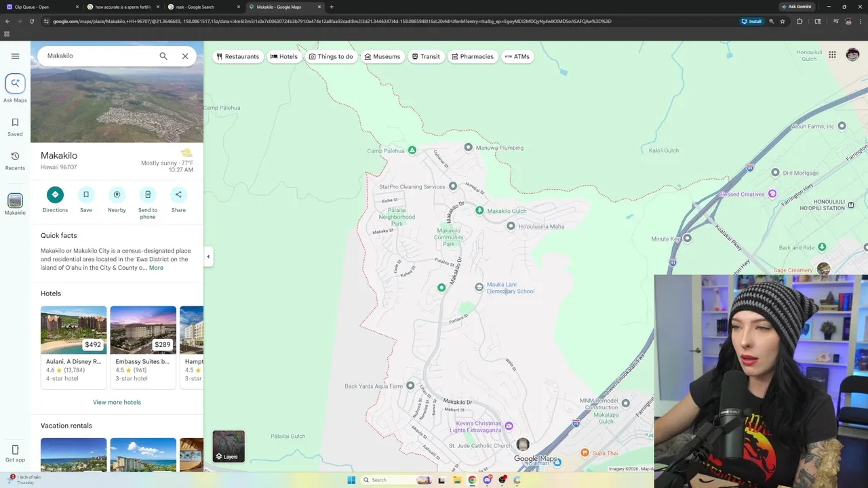The image size is (868, 488).
Task: Open Saved places in the sidebar
Action: (x=15, y=127)
